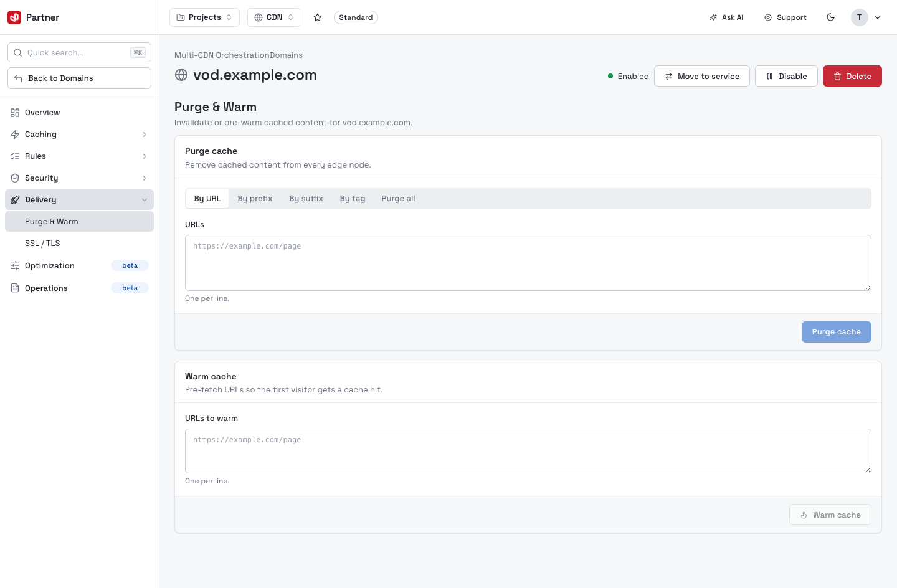Image resolution: width=897 pixels, height=588 pixels.
Task: Expand the Rules submenu chevron
Action: 145,156
